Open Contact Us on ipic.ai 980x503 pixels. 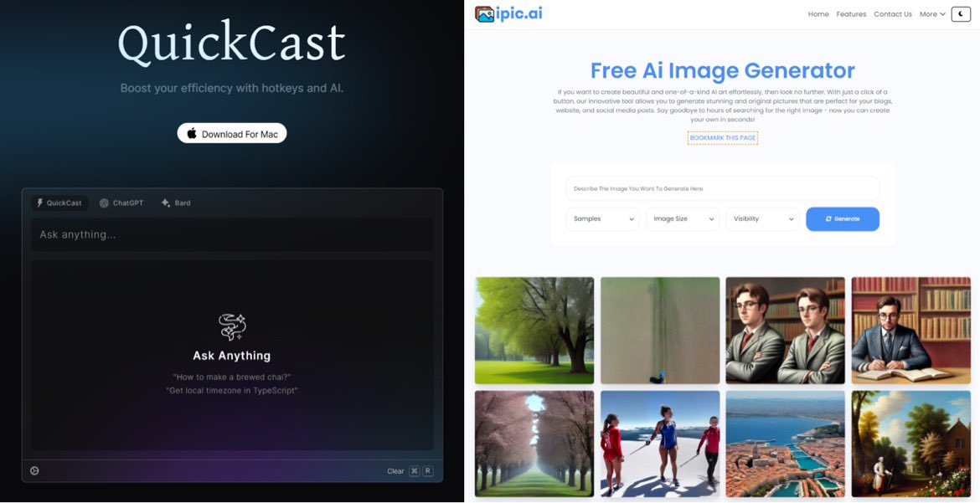893,14
